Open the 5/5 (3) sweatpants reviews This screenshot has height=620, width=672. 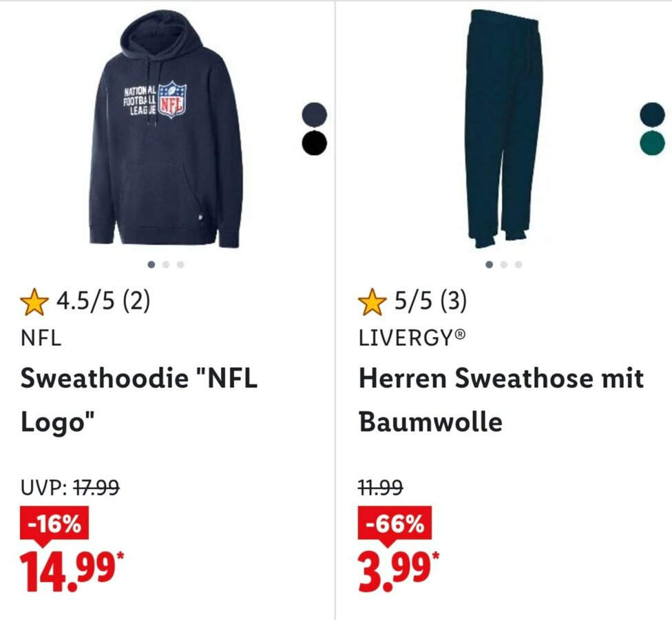(430, 302)
